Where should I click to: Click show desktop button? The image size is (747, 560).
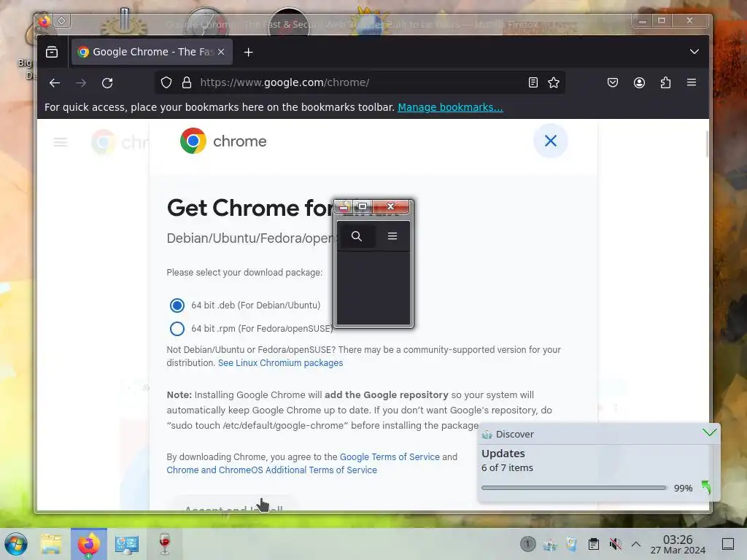pos(728,544)
